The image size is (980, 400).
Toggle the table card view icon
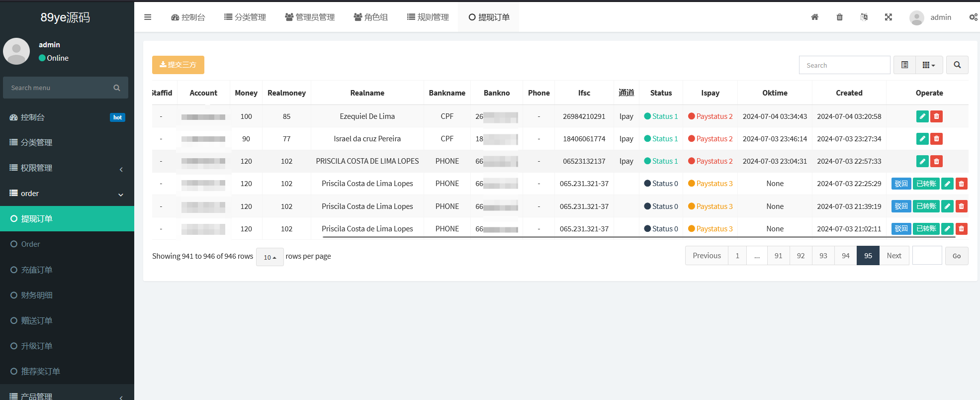[x=904, y=65]
